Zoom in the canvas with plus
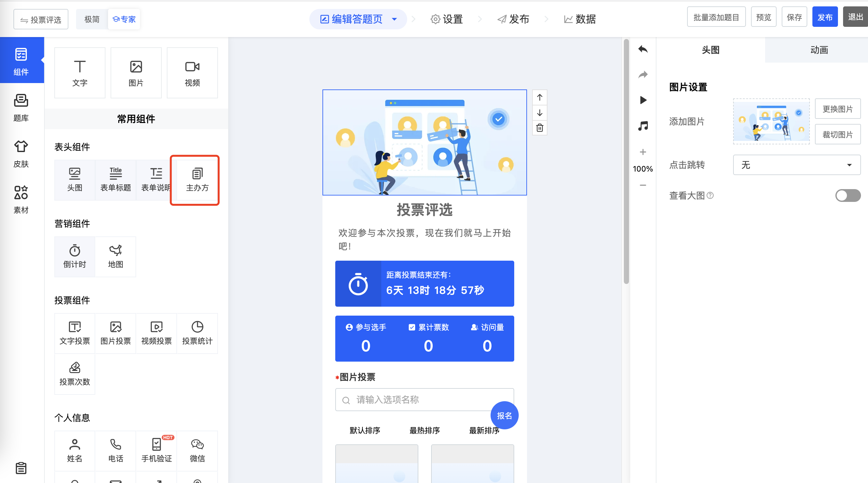Viewport: 868px width, 483px height. [x=643, y=152]
